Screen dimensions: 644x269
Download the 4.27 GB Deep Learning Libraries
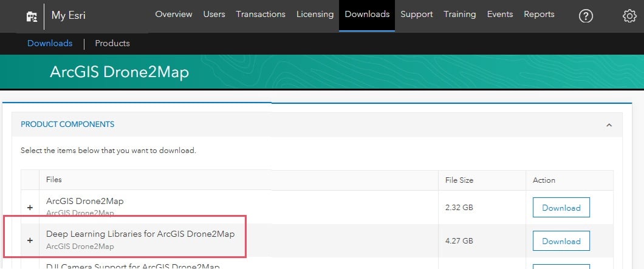point(561,240)
